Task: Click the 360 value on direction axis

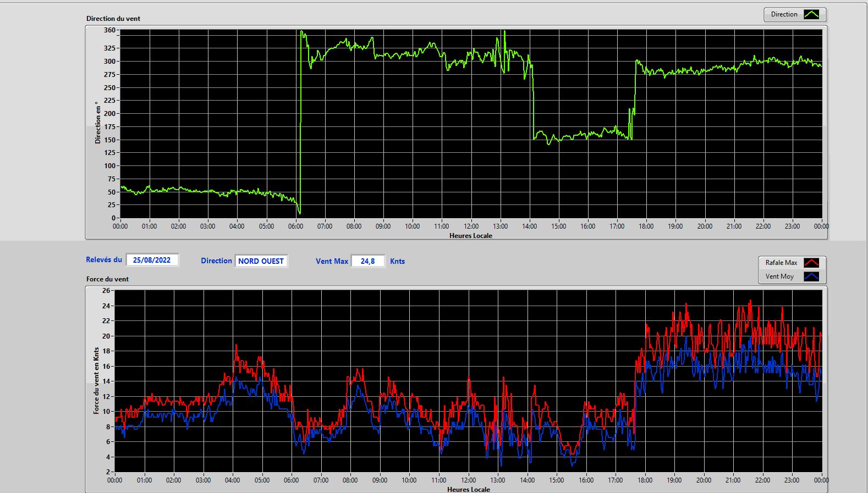Action: (x=109, y=30)
